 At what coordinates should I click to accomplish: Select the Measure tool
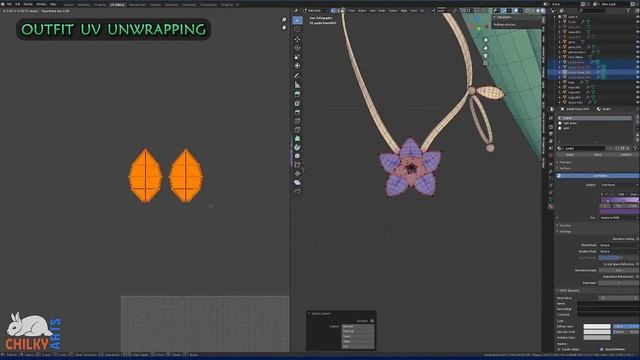pos(298,85)
